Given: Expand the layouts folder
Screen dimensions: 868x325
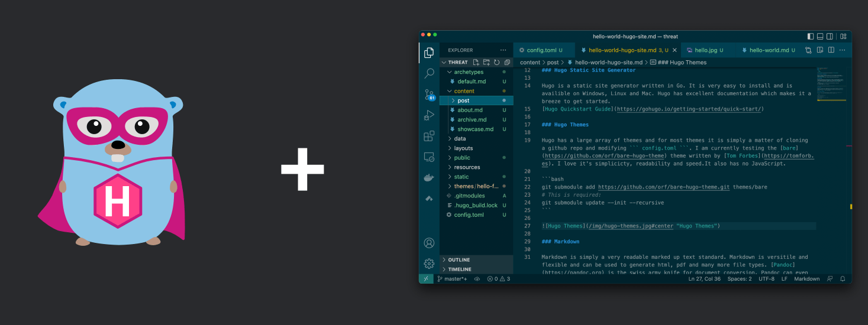Looking at the screenshot, I should (x=476, y=148).
